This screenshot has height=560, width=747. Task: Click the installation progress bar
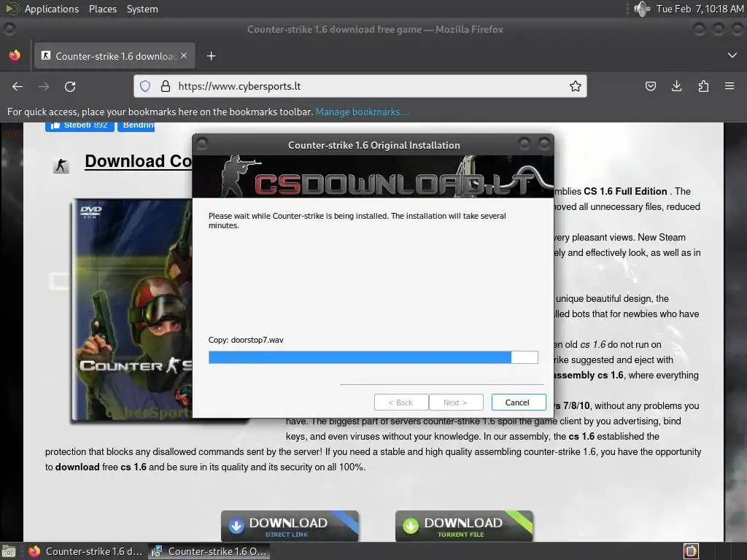tap(373, 357)
